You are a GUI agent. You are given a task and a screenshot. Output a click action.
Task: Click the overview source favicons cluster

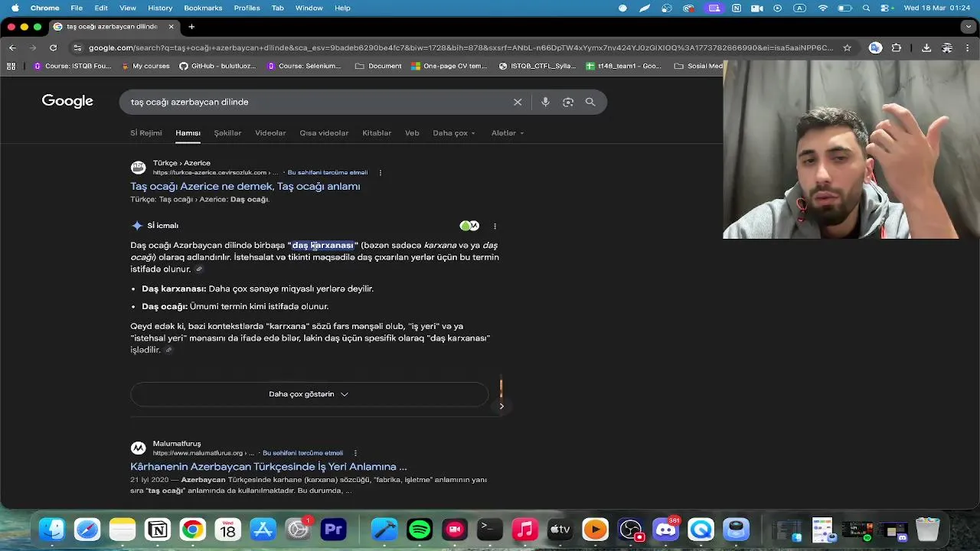pos(469,226)
